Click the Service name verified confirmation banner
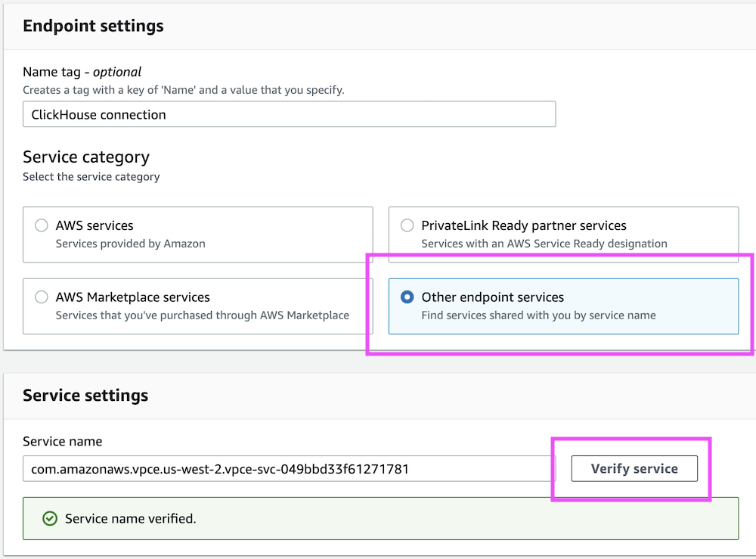756x559 pixels. [x=378, y=518]
